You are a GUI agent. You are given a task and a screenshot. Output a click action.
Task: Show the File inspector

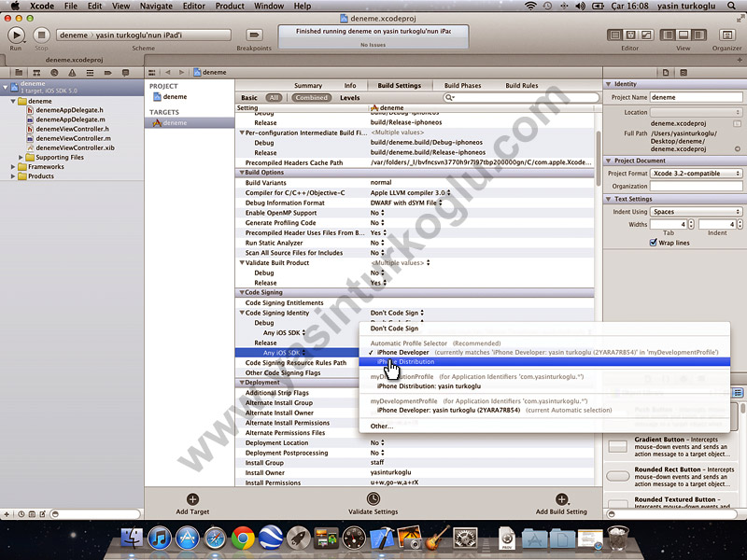666,73
